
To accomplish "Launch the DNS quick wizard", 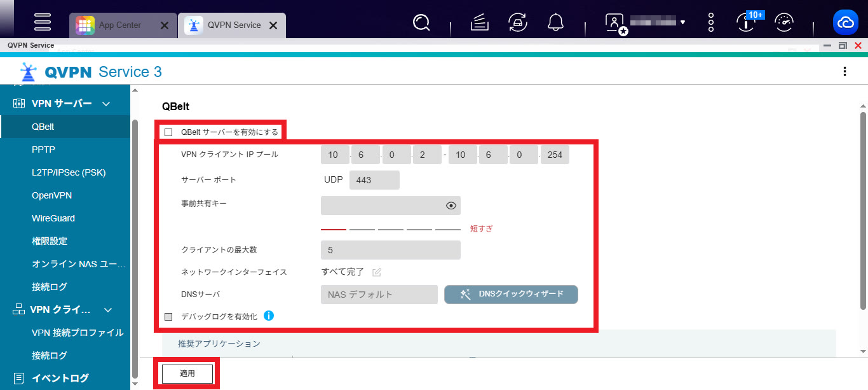I will tap(511, 295).
